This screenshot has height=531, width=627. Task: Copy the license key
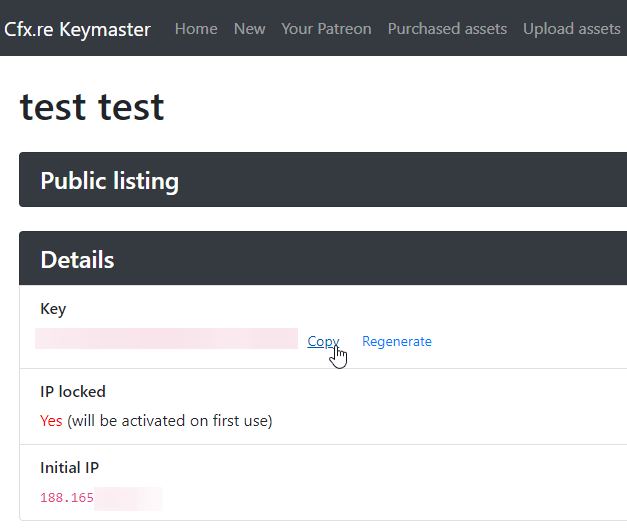click(x=323, y=341)
